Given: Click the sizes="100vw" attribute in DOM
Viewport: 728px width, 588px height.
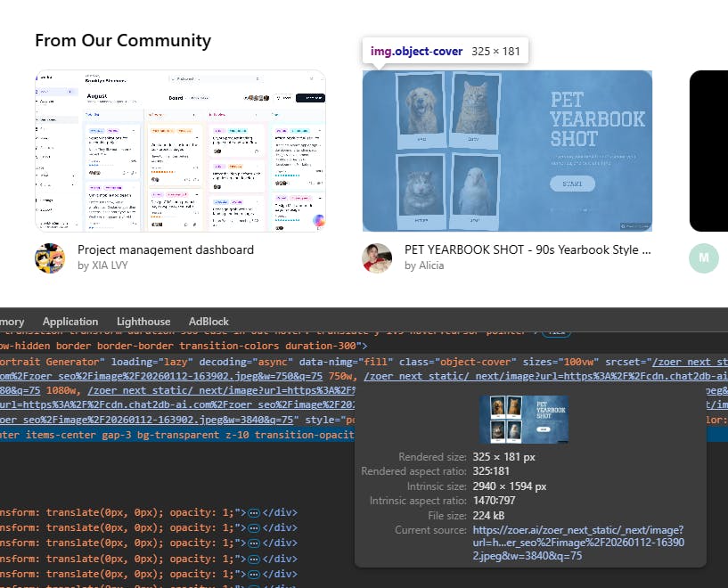Looking at the screenshot, I should point(560,362).
